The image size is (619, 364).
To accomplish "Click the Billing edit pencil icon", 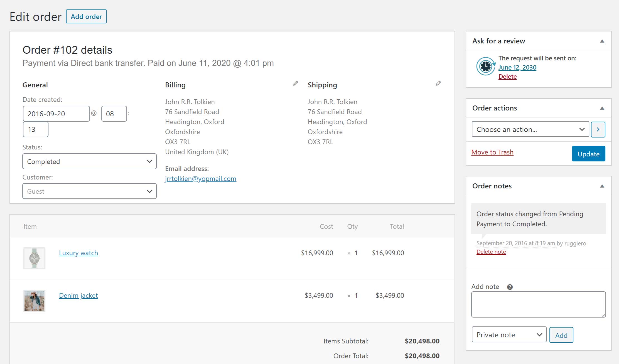I will [296, 83].
